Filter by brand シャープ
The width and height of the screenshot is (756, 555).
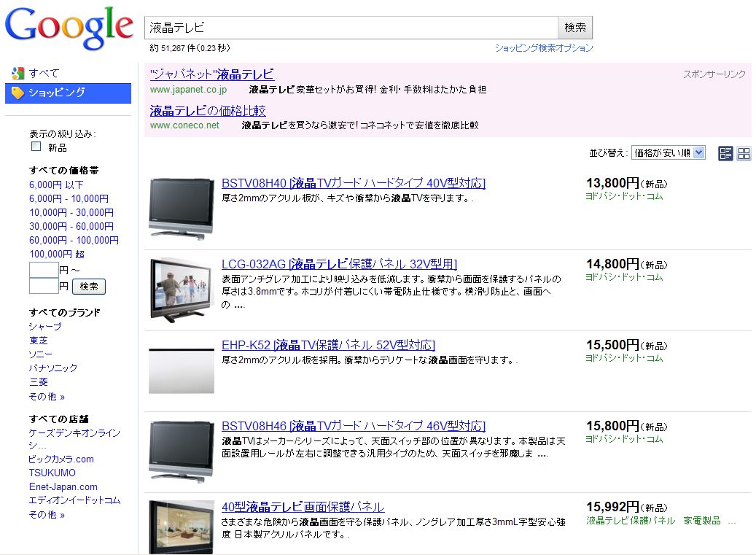[45, 327]
